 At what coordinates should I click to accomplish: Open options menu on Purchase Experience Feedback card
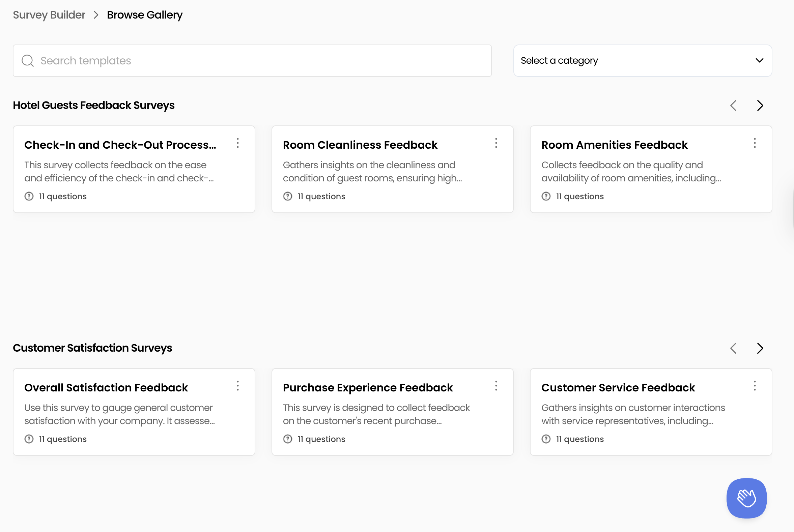(x=496, y=386)
